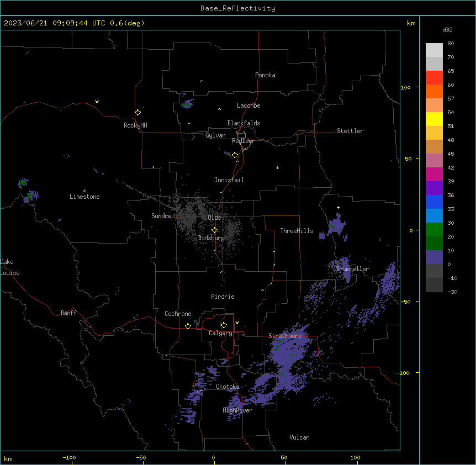Click the ThreeHills city label

(x=297, y=231)
